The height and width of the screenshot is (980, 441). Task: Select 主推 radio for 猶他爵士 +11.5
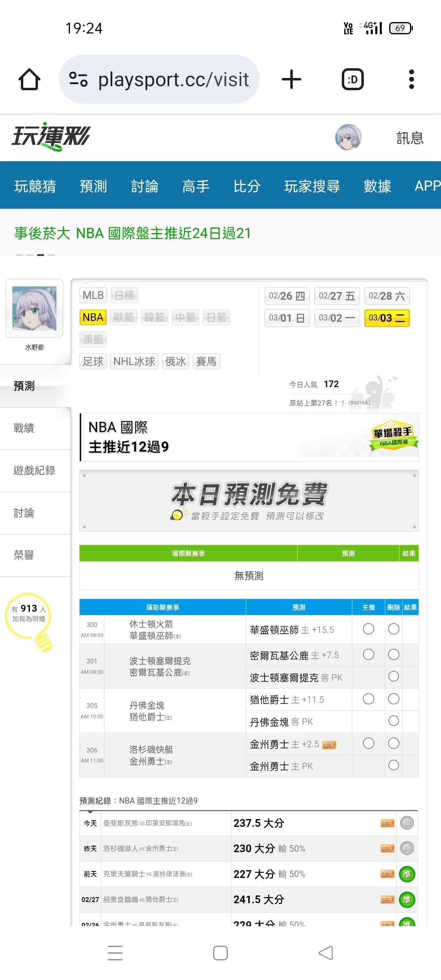(x=368, y=699)
